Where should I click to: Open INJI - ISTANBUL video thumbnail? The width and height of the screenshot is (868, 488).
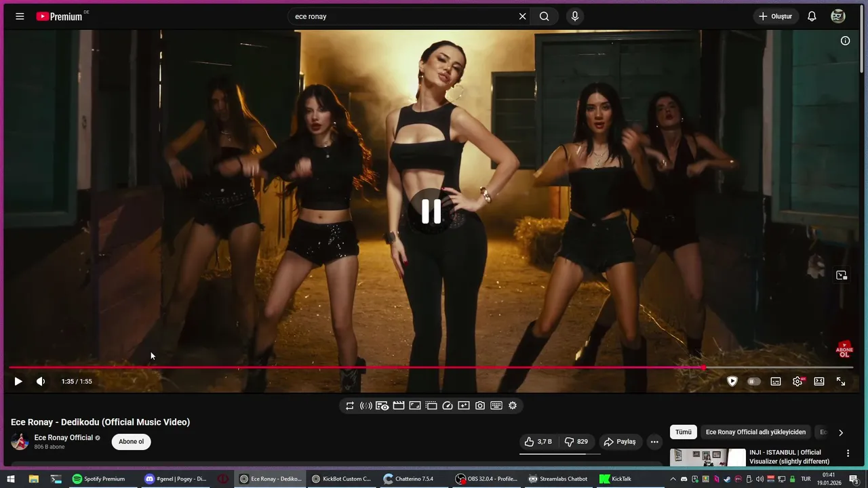pyautogui.click(x=708, y=457)
